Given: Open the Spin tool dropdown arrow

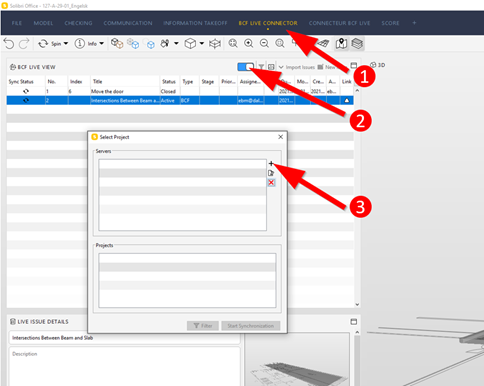Looking at the screenshot, I should [x=66, y=44].
